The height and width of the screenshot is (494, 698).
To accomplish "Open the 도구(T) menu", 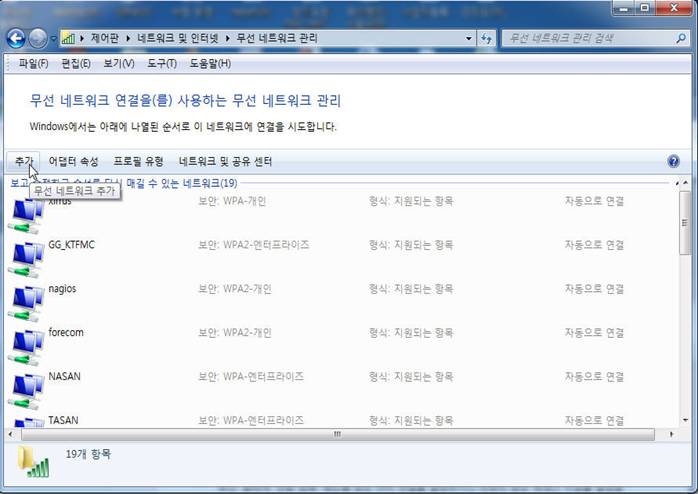I will 161,63.
